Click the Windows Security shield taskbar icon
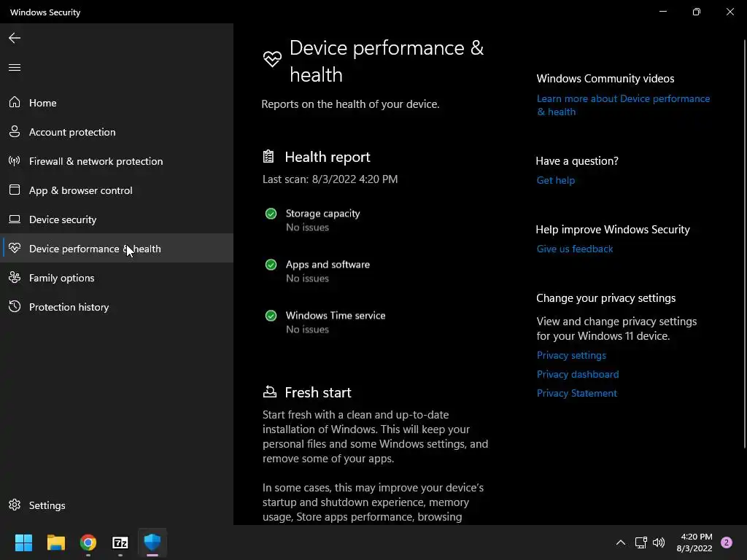747x560 pixels. click(152, 542)
